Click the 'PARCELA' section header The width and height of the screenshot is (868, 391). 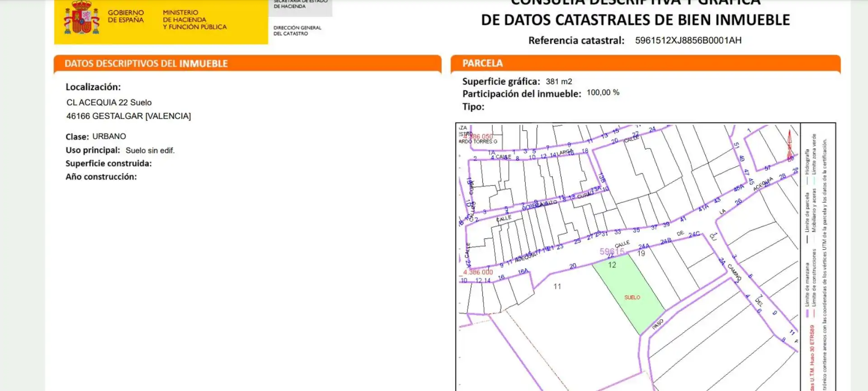pyautogui.click(x=482, y=63)
